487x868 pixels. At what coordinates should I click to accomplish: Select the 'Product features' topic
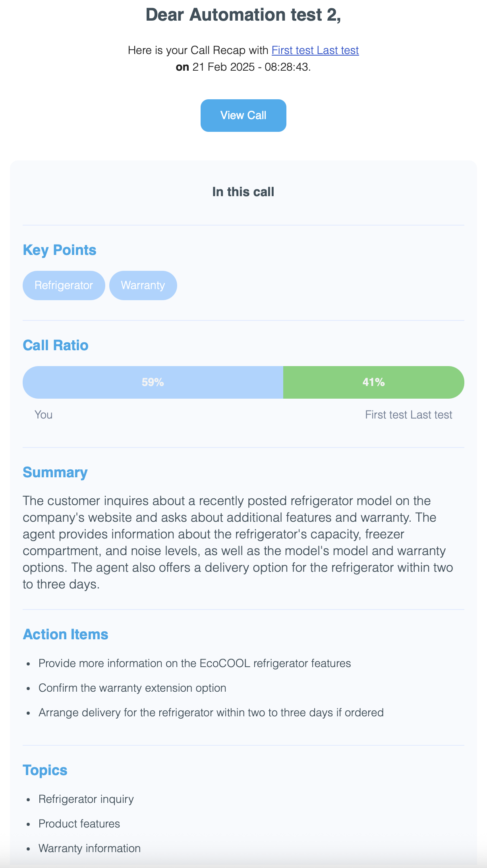79,824
